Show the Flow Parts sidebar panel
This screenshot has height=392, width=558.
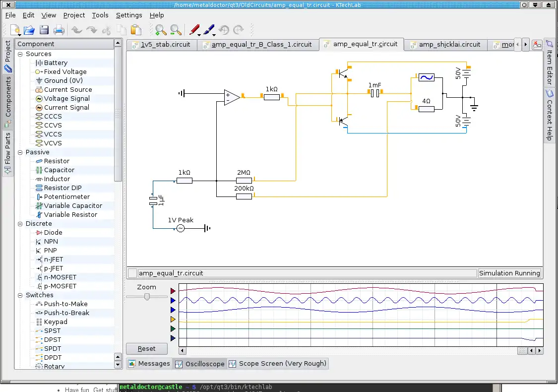pyautogui.click(x=8, y=153)
